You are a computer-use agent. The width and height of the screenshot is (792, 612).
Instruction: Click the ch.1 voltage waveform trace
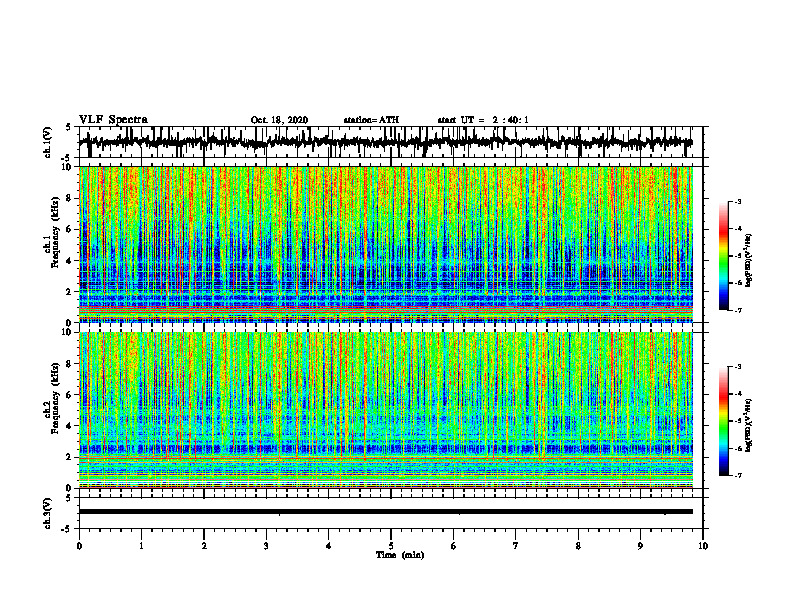click(x=385, y=142)
